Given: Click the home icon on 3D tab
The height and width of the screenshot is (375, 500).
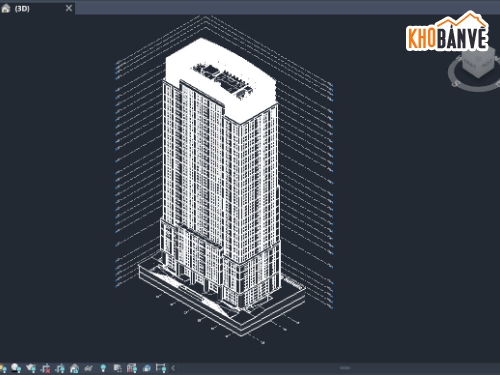Looking at the screenshot, I should point(5,8).
